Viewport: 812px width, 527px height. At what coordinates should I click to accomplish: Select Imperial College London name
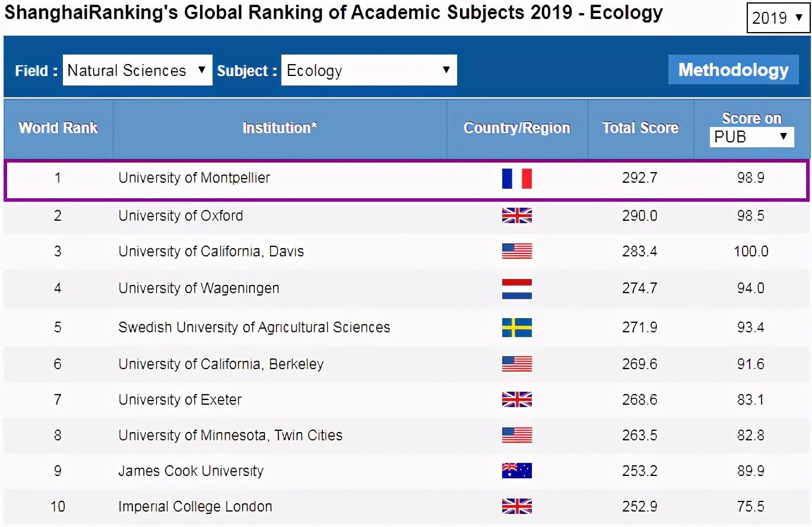pos(195,507)
